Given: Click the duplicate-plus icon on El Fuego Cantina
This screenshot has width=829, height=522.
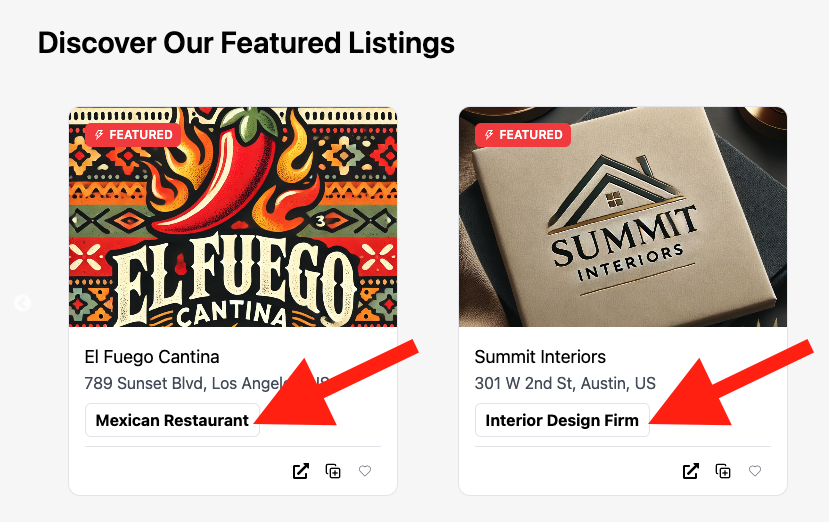Looking at the screenshot, I should pyautogui.click(x=334, y=471).
